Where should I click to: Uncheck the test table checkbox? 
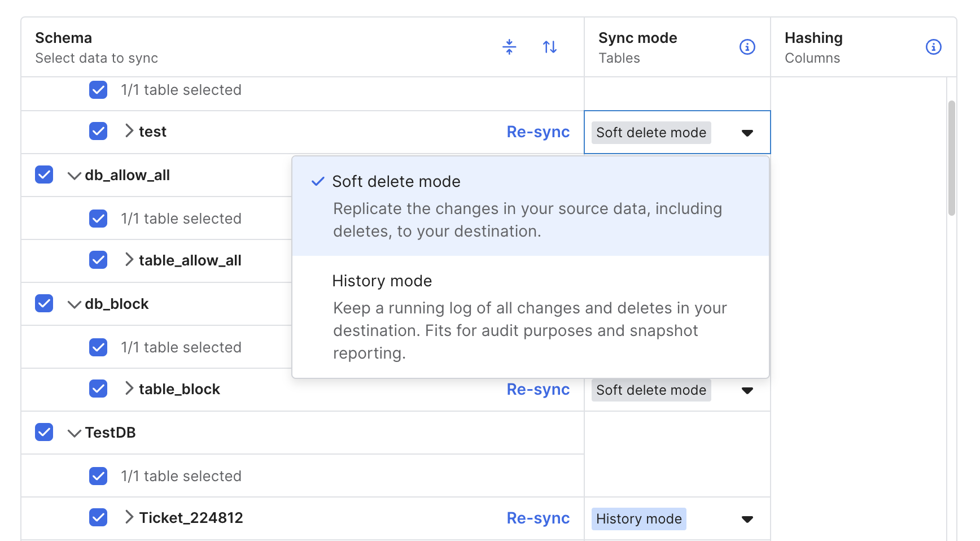(x=98, y=131)
